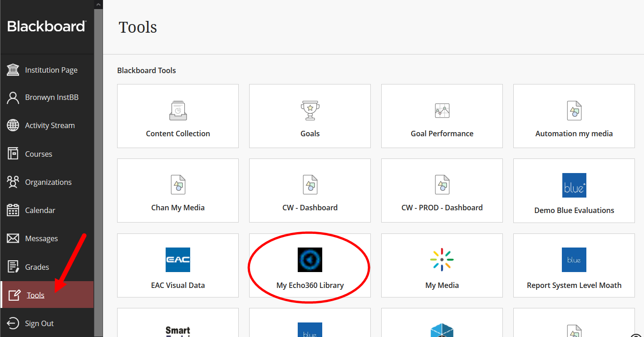Click the Blackboard Tools section heading

[147, 70]
